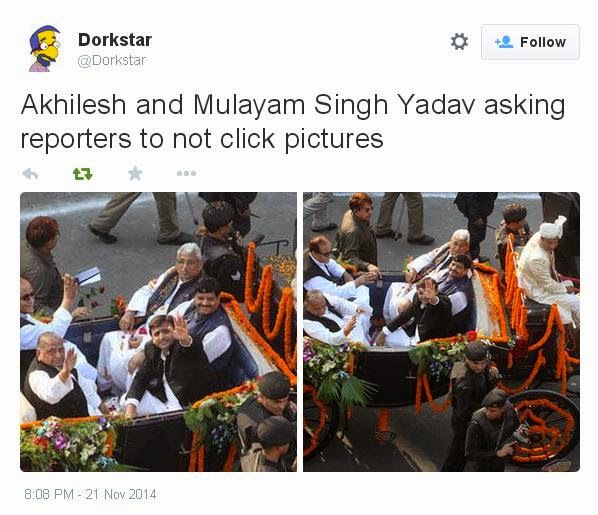Click the ellipsis icon next to the star
Image resolution: width=598 pixels, height=515 pixels.
186,174
